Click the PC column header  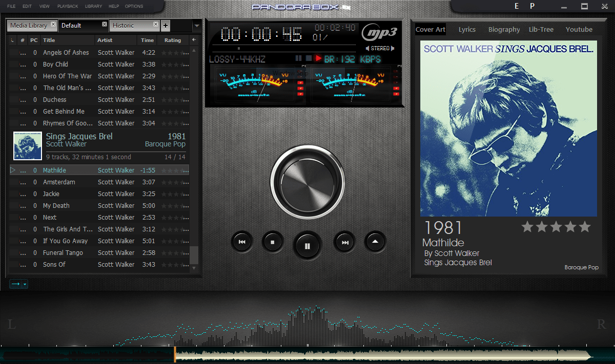[34, 40]
